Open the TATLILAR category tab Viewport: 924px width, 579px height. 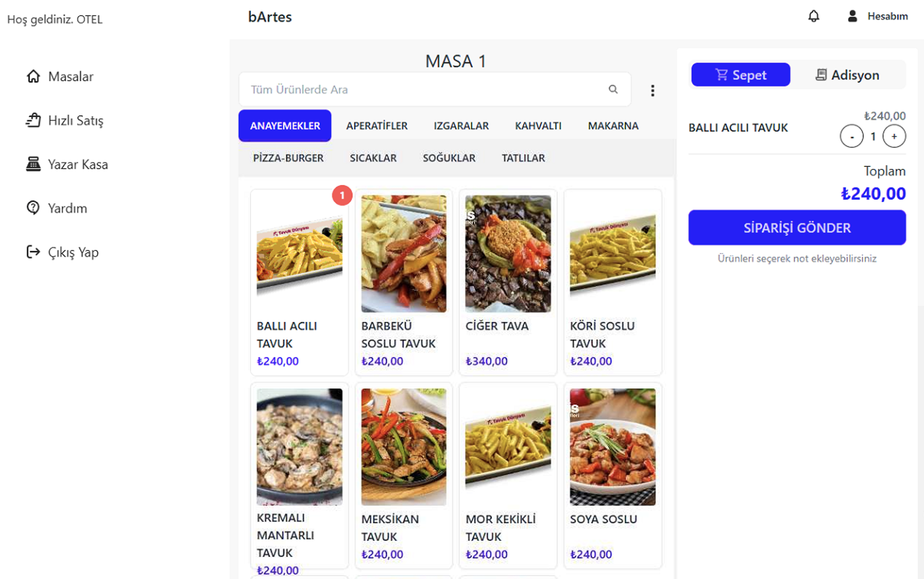coord(523,158)
